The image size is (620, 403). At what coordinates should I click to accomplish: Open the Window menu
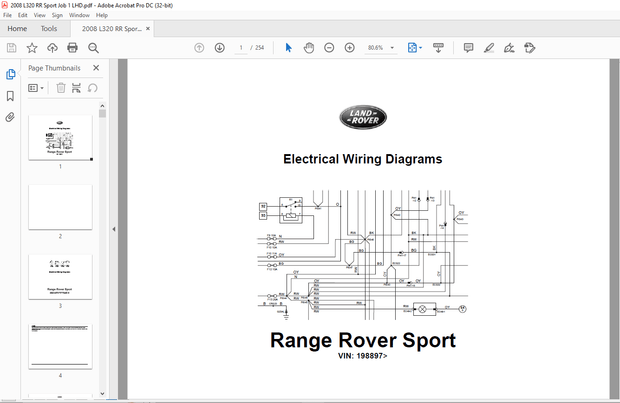79,15
